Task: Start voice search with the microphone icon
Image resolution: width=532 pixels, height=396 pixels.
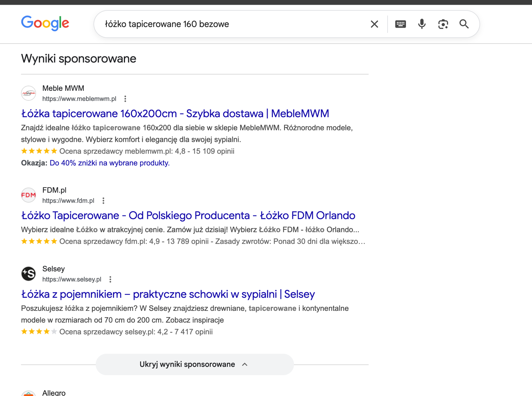Action: point(422,24)
